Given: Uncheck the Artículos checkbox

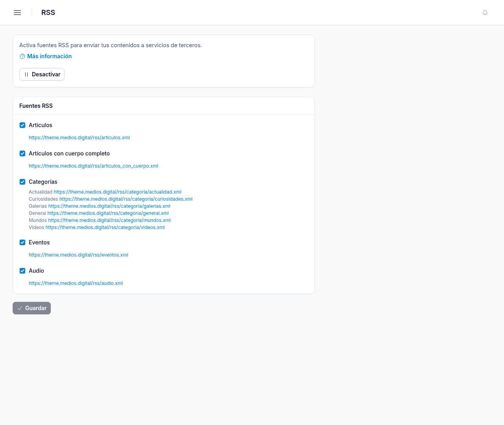Looking at the screenshot, I should (22, 125).
